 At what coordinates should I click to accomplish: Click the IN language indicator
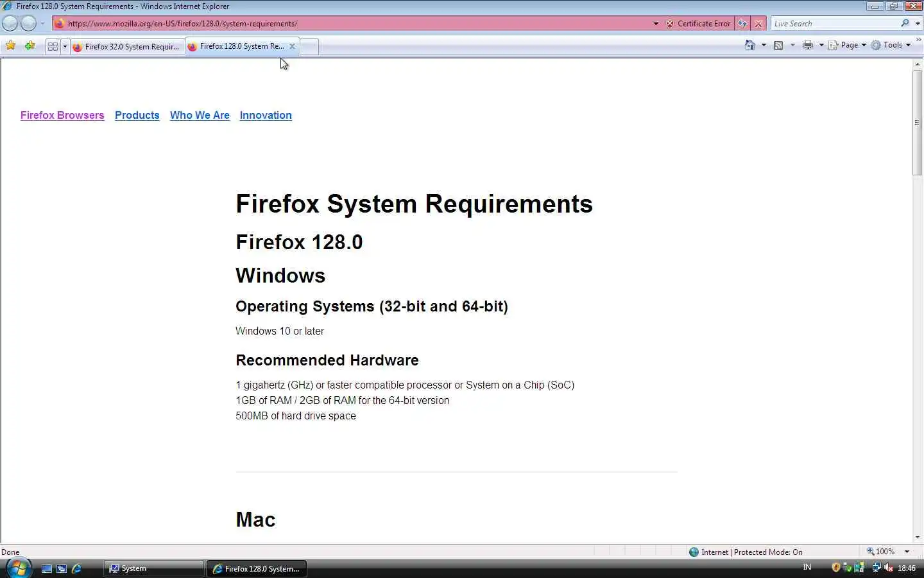tap(807, 567)
